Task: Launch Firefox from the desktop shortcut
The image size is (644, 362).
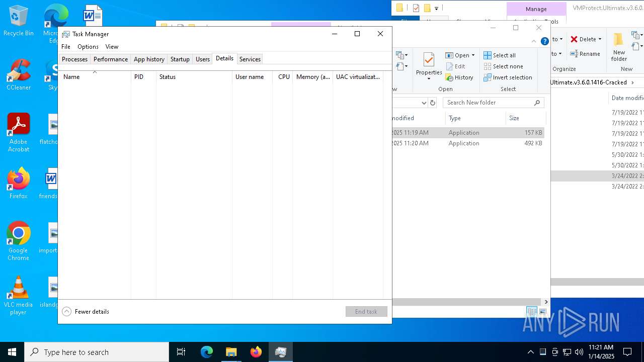Action: click(19, 184)
